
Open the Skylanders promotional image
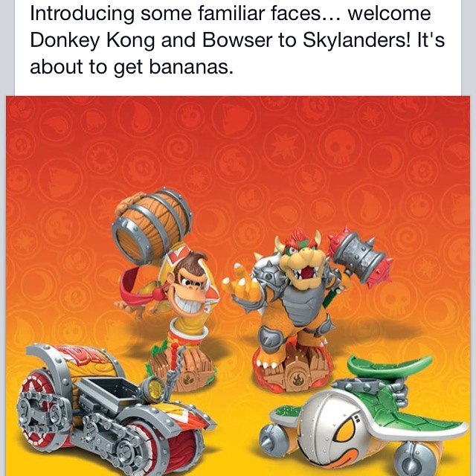(238, 286)
